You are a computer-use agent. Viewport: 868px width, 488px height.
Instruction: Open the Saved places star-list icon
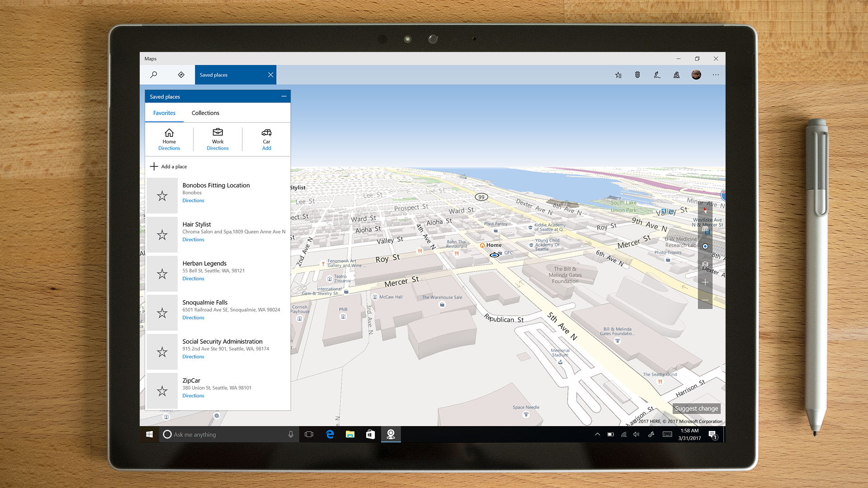[618, 75]
